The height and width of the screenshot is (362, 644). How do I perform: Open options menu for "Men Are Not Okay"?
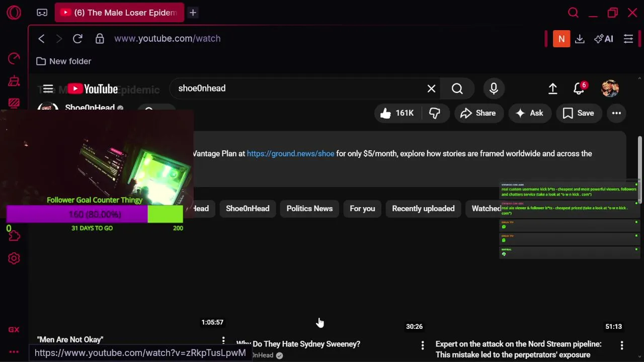[x=223, y=341]
